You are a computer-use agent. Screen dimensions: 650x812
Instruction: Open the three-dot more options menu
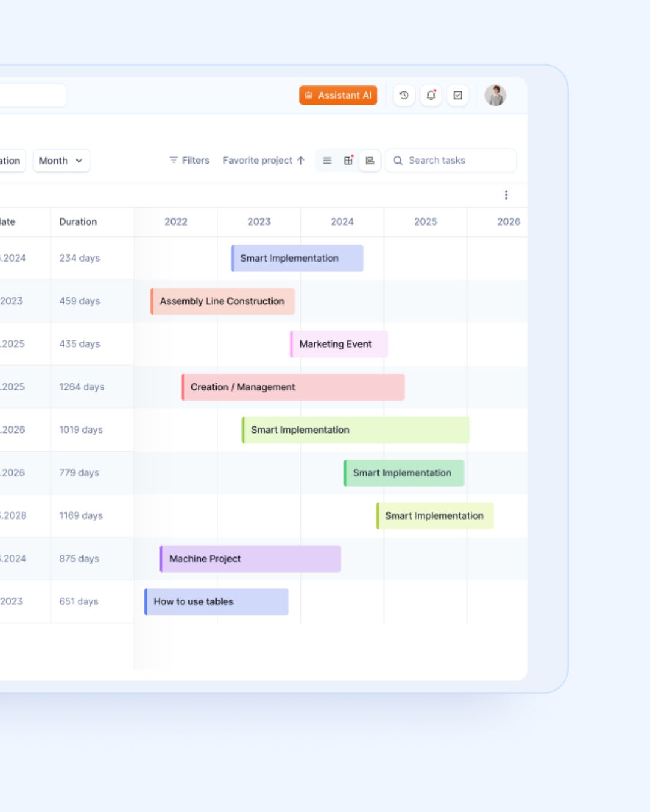(506, 195)
